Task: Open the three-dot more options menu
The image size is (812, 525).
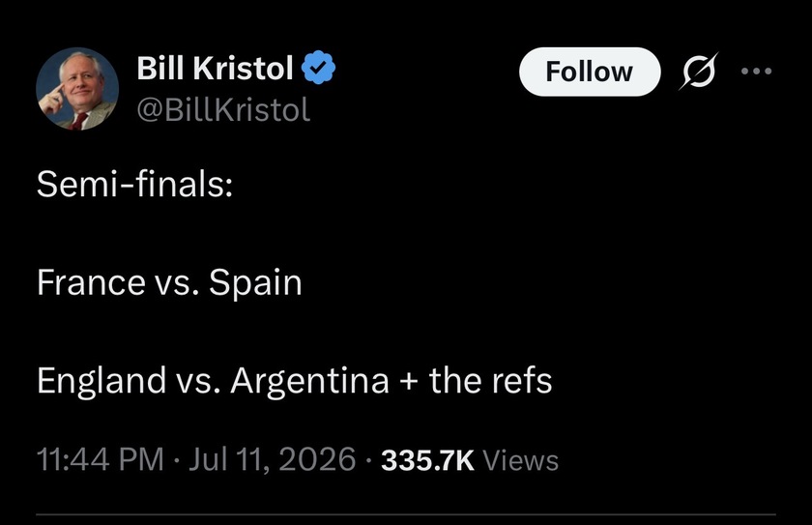Action: pos(757,71)
